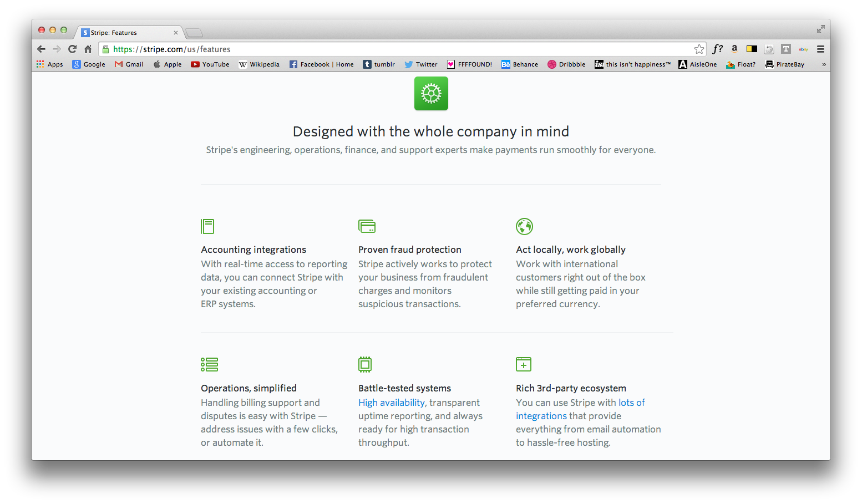Reload the Stripe features page

coord(72,49)
